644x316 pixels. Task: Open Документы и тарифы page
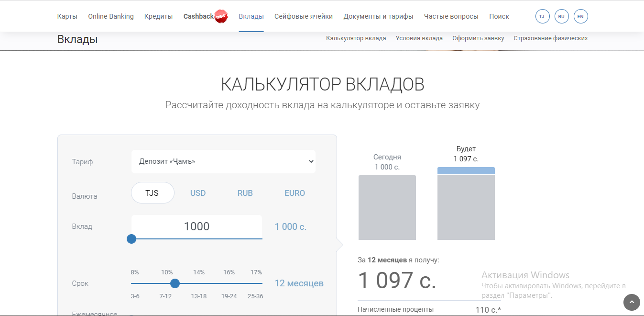(x=378, y=16)
